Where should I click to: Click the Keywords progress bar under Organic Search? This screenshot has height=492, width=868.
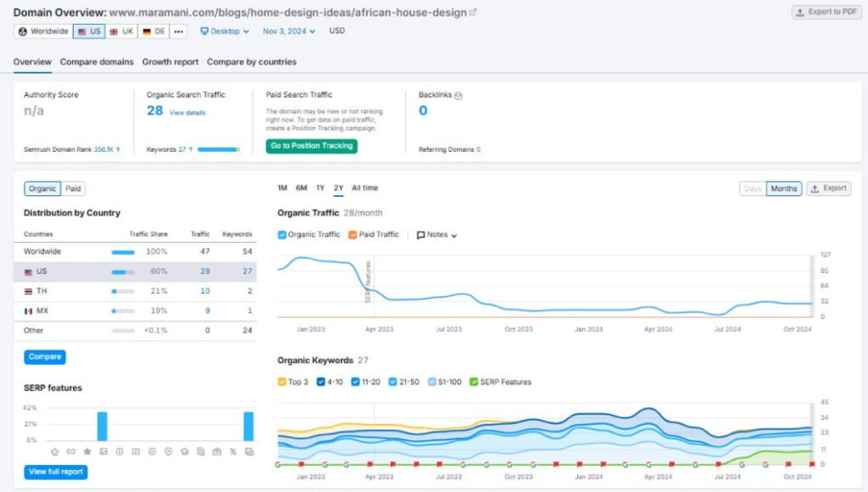[218, 149]
